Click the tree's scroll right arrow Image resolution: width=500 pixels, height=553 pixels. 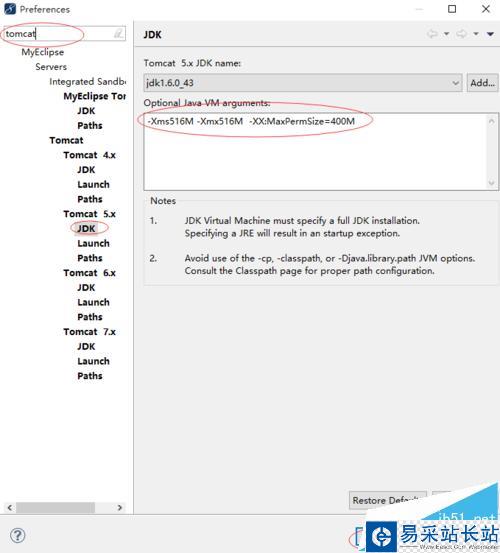pos(120,508)
